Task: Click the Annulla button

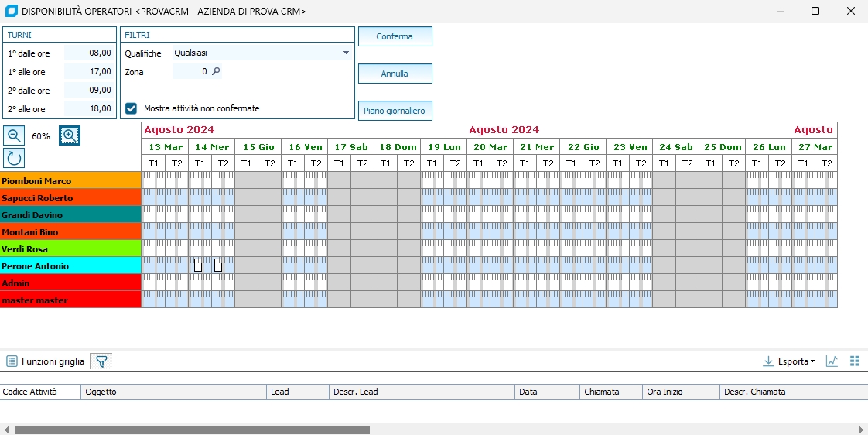Action: (x=395, y=74)
